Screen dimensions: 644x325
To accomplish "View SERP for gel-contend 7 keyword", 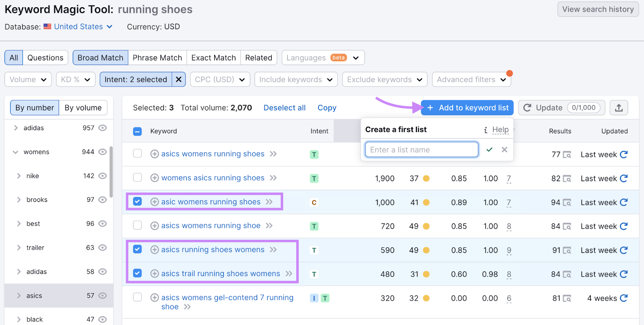I will click(567, 298).
